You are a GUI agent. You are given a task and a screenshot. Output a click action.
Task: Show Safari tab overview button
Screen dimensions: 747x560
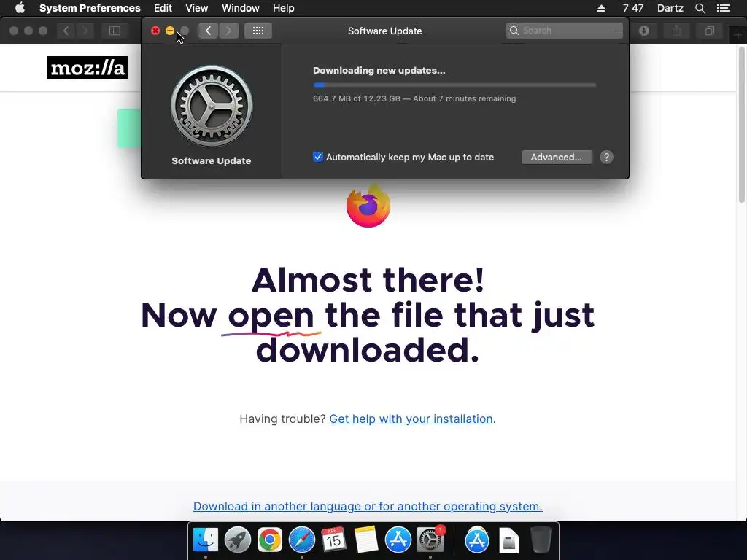709,31
